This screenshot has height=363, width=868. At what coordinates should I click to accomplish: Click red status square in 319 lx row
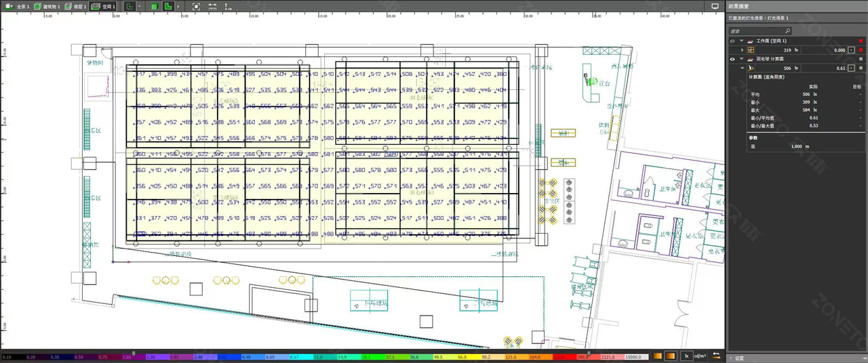(861, 50)
